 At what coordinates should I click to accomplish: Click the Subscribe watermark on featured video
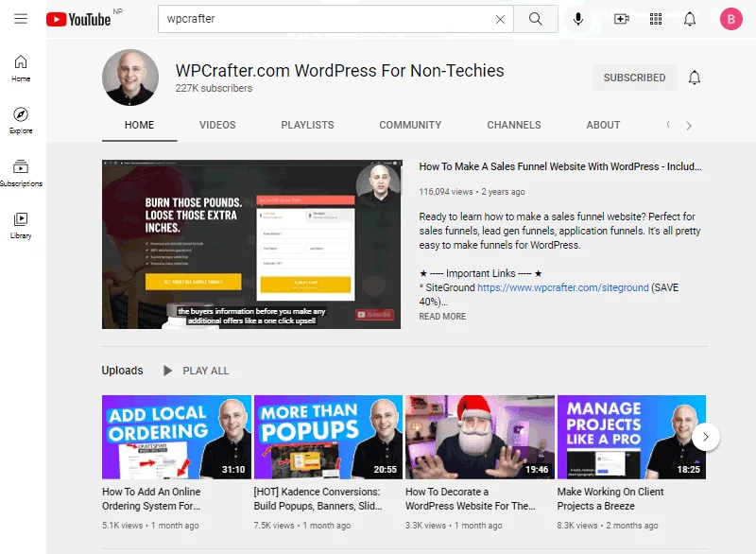pos(374,315)
